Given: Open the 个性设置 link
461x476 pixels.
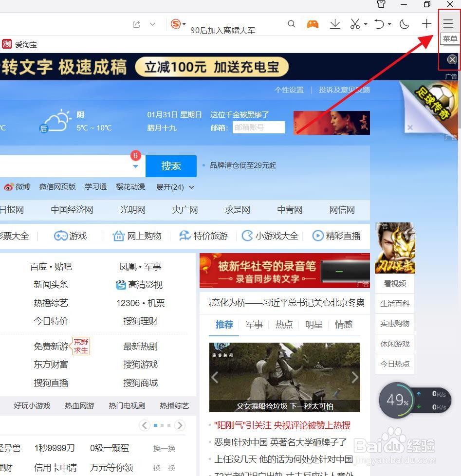Looking at the screenshot, I should 289,90.
